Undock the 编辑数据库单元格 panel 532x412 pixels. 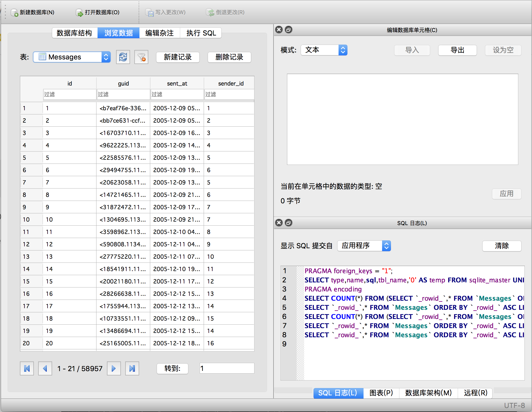(x=288, y=30)
